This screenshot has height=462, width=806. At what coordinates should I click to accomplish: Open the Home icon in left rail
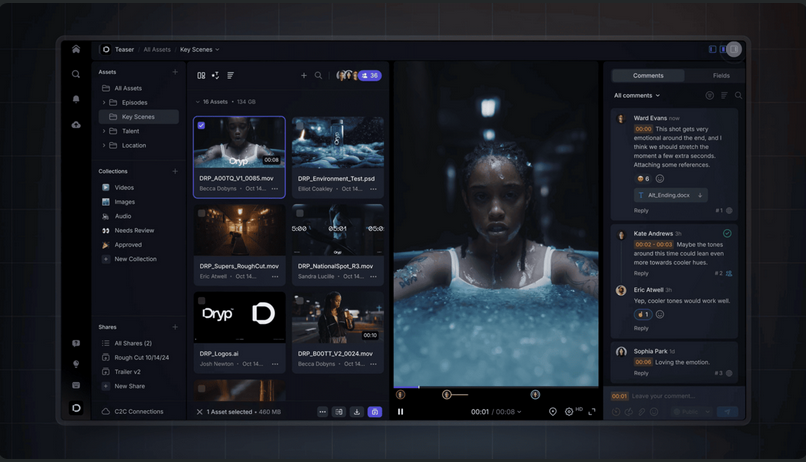75,49
